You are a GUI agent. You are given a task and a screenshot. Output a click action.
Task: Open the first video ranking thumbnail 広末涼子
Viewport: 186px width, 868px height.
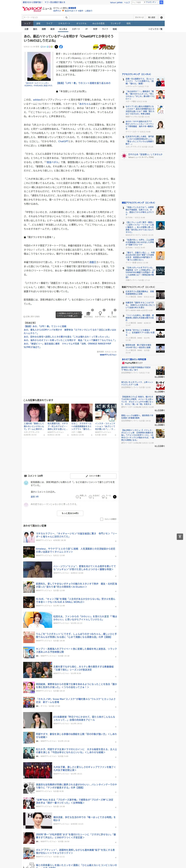tap(160, 295)
